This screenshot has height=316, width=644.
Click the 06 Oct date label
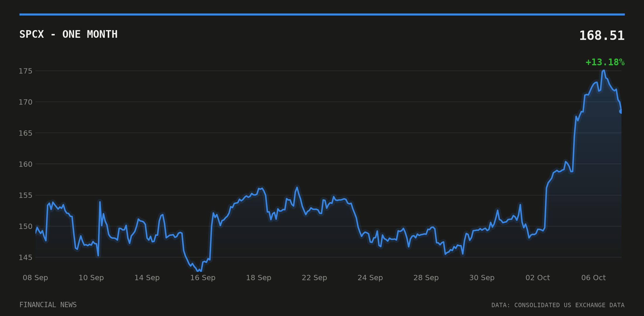pyautogui.click(x=593, y=278)
